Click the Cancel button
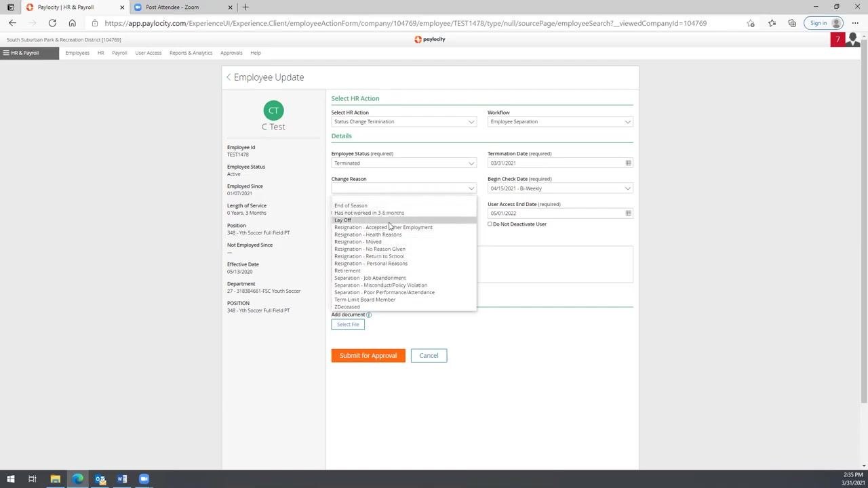The height and width of the screenshot is (488, 868). click(x=429, y=356)
